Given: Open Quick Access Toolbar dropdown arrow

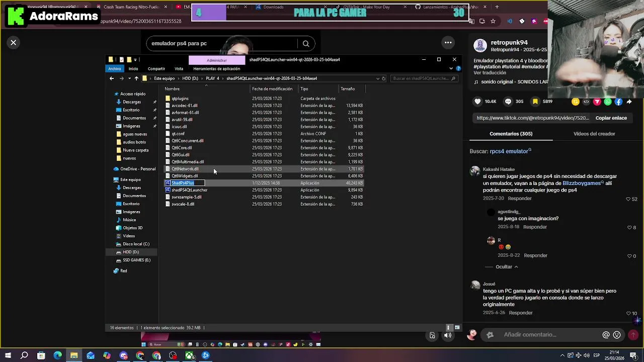Looking at the screenshot, I should [135, 60].
